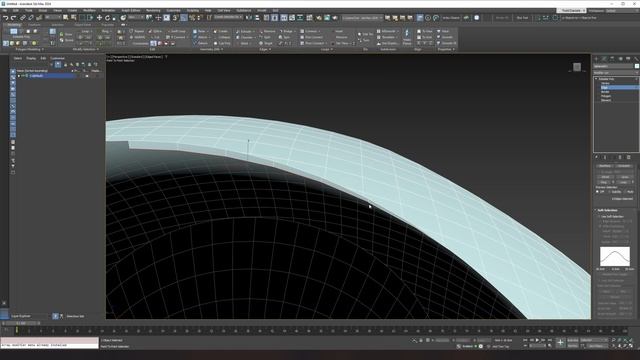This screenshot has width=640, height=360.
Task: Toggle the Percent Snap icon
Action: (192, 18)
